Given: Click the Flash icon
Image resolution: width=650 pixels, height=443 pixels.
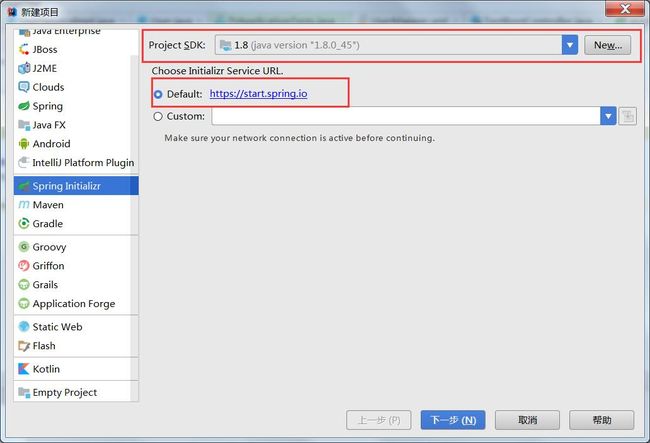Looking at the screenshot, I should point(24,346).
